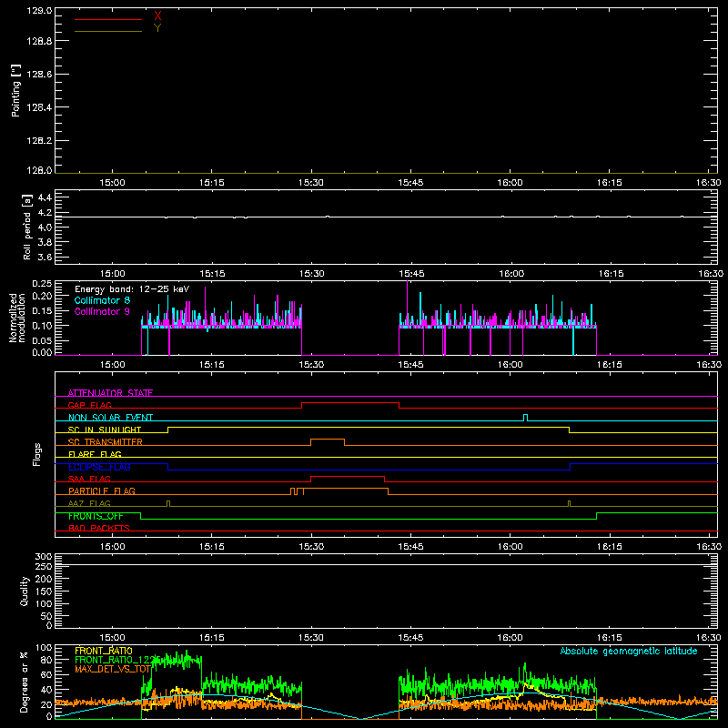Click the 0.15 modulation tick label

tap(42, 311)
